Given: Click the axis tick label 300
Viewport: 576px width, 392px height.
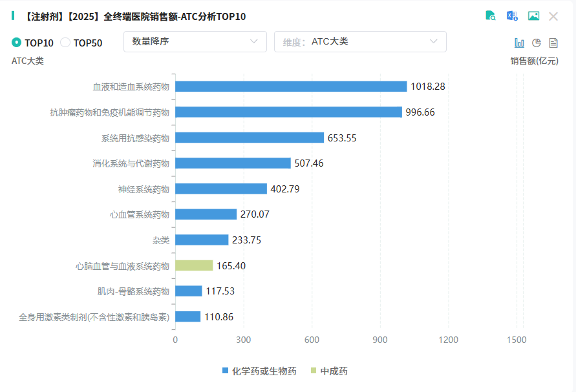Looking at the screenshot, I should pyautogui.click(x=244, y=340).
